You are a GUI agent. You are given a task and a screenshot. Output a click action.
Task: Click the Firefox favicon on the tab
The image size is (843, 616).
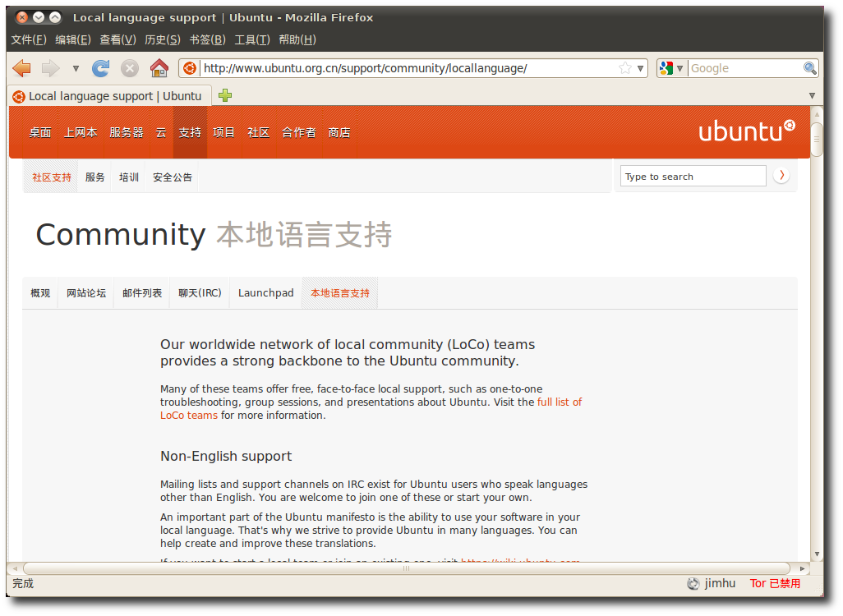19,97
